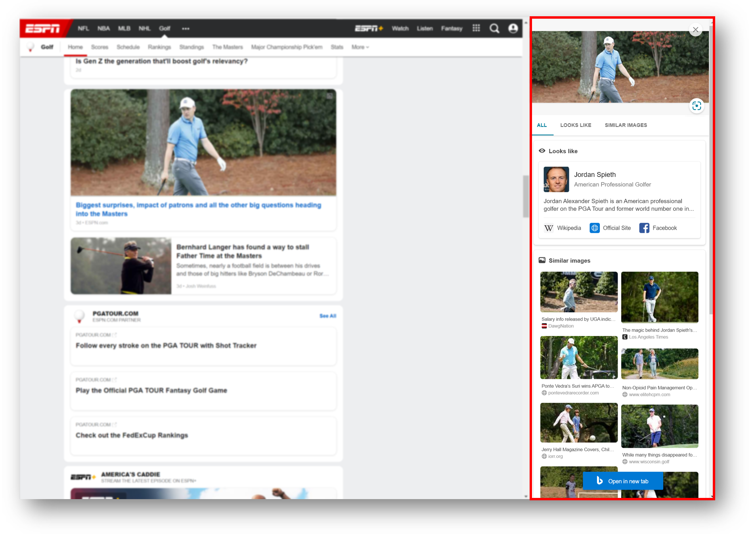The width and height of the screenshot is (756, 536).
Task: Click the golfer photo in main article
Action: [203, 142]
